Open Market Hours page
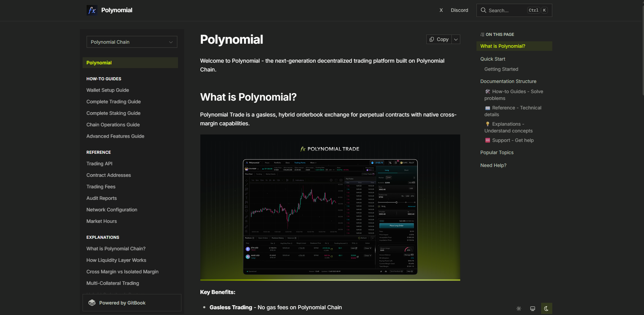This screenshot has width=644, height=315. [102, 221]
